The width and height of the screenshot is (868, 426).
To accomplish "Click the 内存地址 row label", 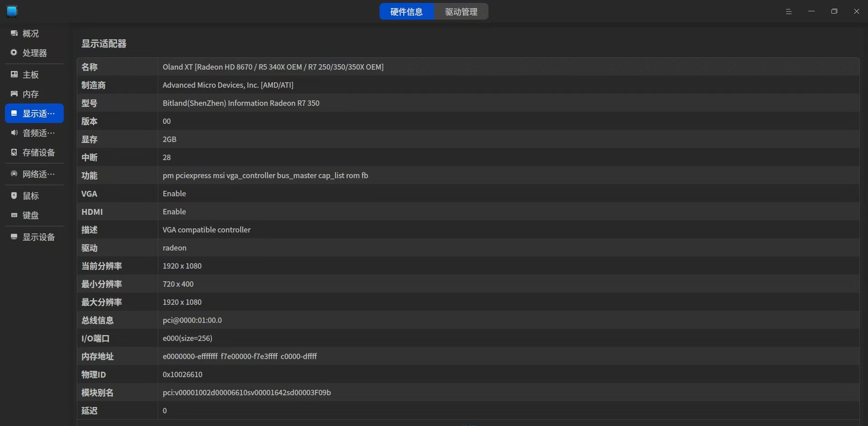I will (98, 356).
